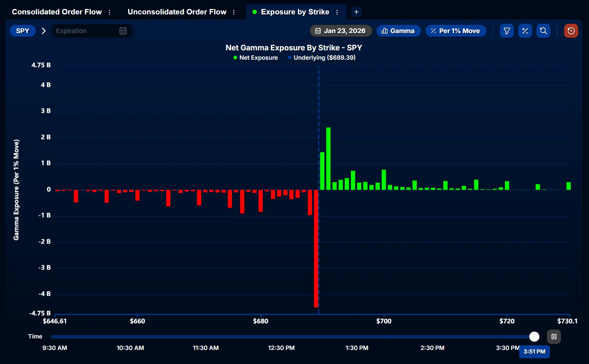The width and height of the screenshot is (589, 364).
Task: Toggle the Per 1% Move setting
Action: tap(456, 31)
